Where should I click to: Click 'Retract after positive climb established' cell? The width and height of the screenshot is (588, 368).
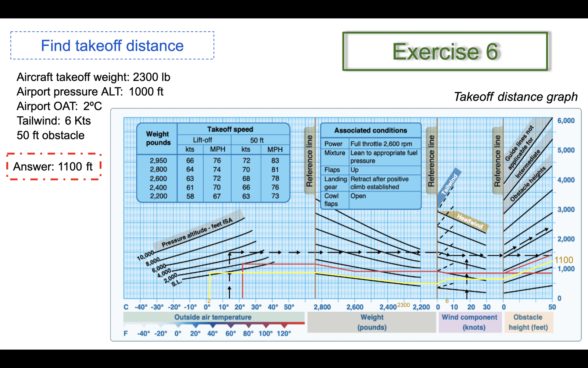click(379, 183)
